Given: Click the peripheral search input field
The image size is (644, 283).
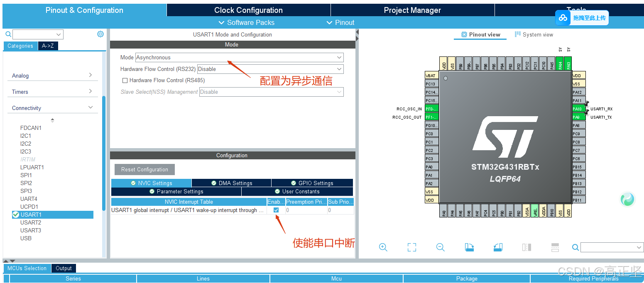Looking at the screenshot, I should (x=34, y=34).
